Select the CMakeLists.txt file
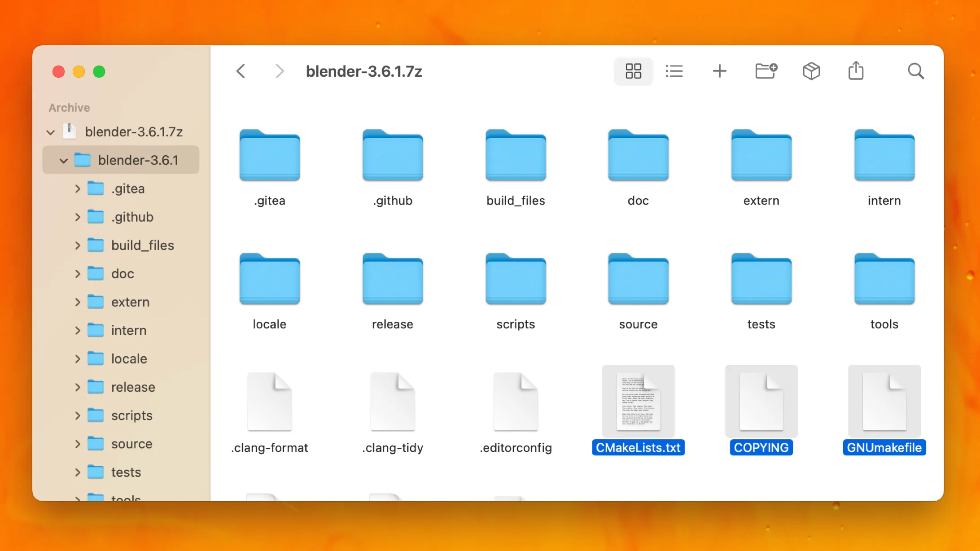980x551 pixels. tap(638, 401)
